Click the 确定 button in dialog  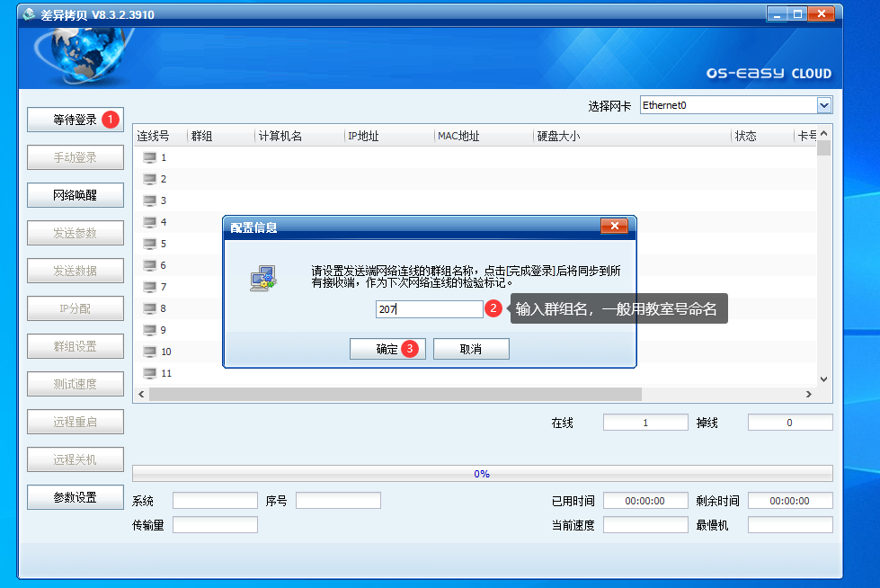pyautogui.click(x=387, y=349)
